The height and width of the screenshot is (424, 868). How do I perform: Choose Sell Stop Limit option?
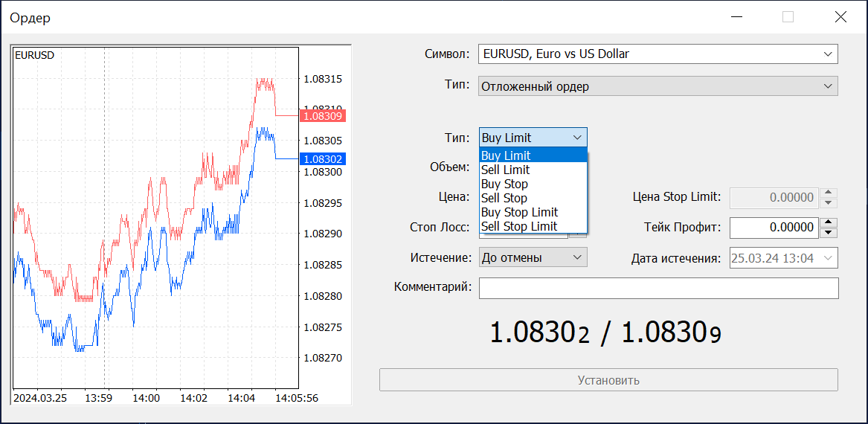[x=533, y=226]
